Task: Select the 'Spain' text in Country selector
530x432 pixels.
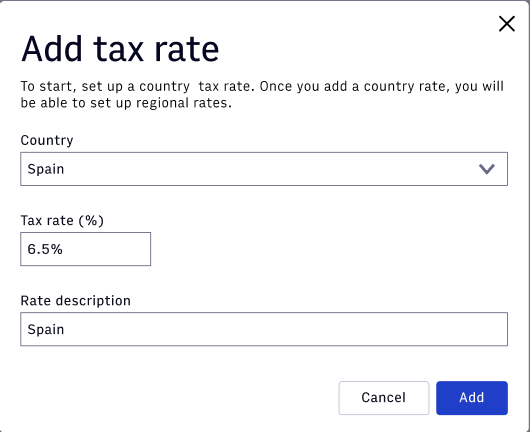Action: click(46, 169)
